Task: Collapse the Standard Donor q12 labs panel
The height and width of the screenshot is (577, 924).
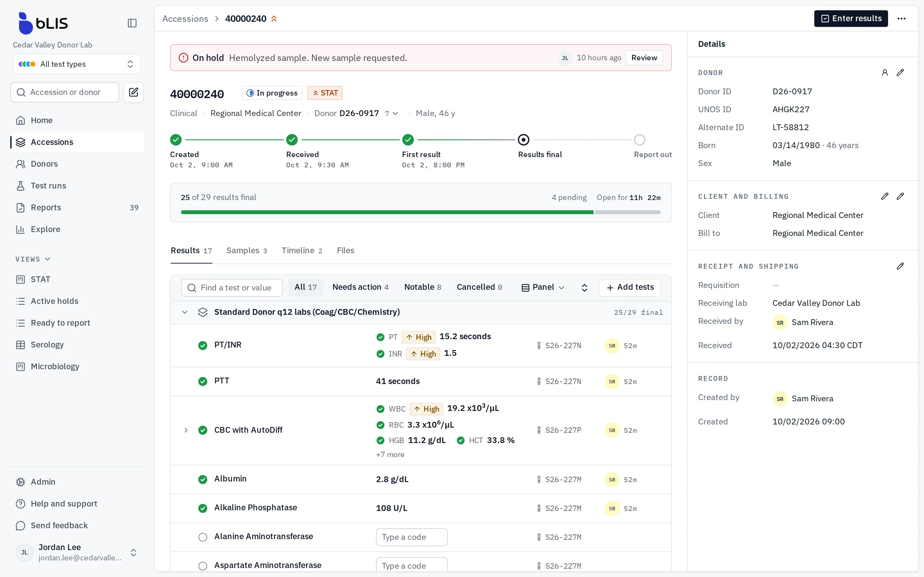Action: (x=185, y=312)
